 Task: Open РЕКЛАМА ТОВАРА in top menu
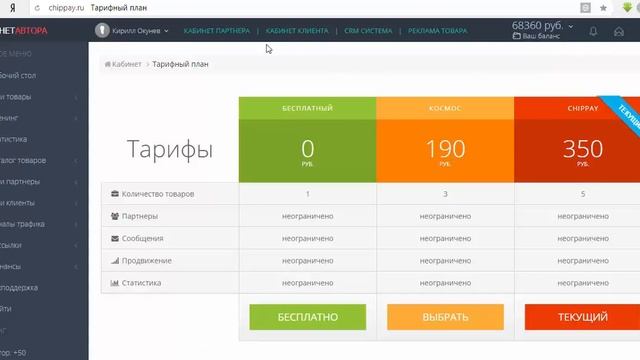pos(438,31)
